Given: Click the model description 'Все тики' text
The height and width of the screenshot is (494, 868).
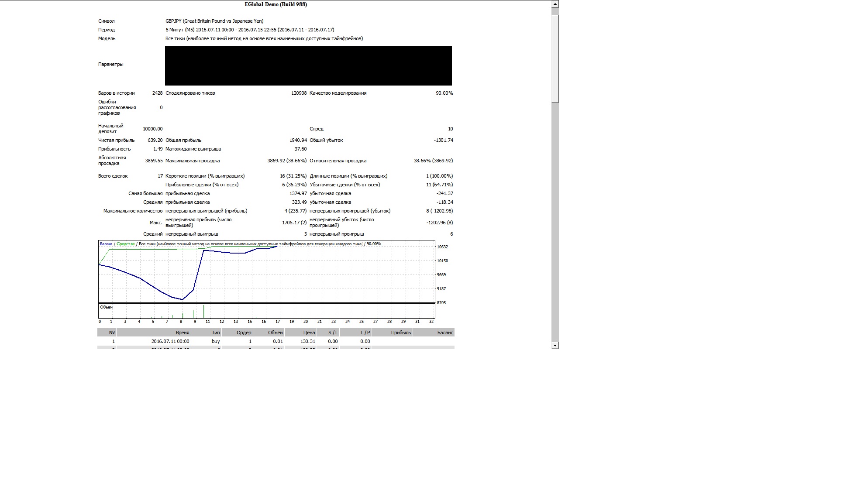Looking at the screenshot, I should point(264,38).
